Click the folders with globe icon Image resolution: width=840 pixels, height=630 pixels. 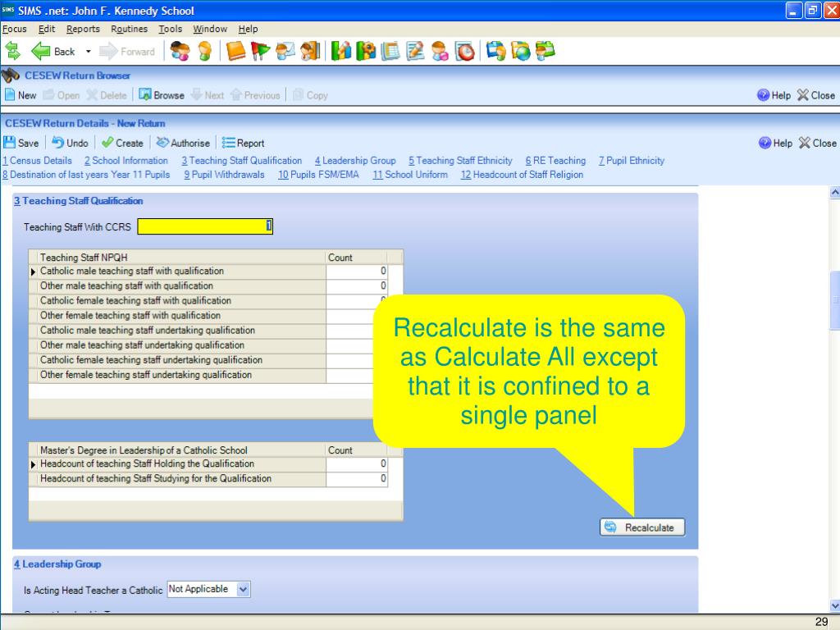pyautogui.click(x=521, y=52)
